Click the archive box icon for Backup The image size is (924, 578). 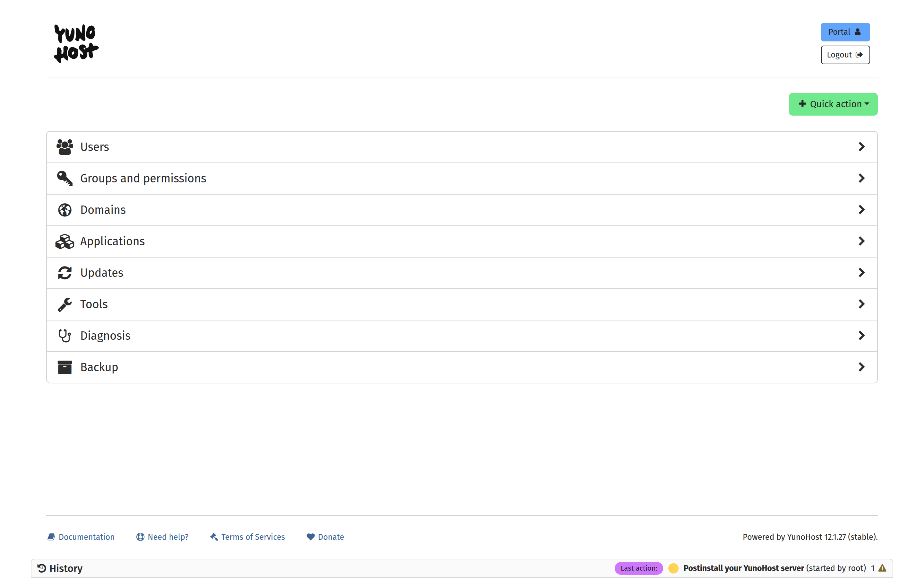64,367
